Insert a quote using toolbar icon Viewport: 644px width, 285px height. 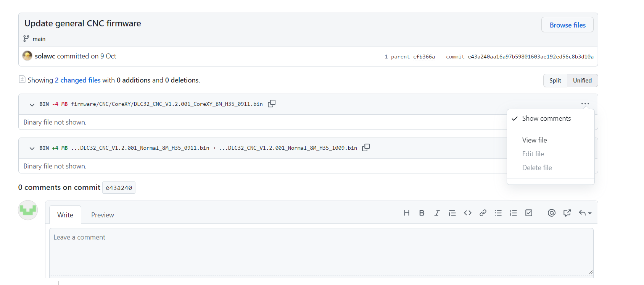[452, 213]
